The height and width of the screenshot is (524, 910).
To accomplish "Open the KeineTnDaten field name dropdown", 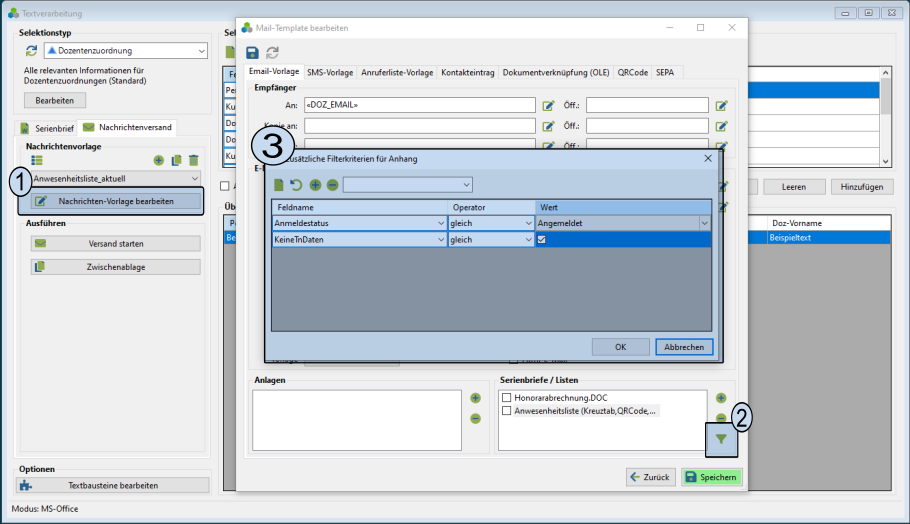I will 441,240.
